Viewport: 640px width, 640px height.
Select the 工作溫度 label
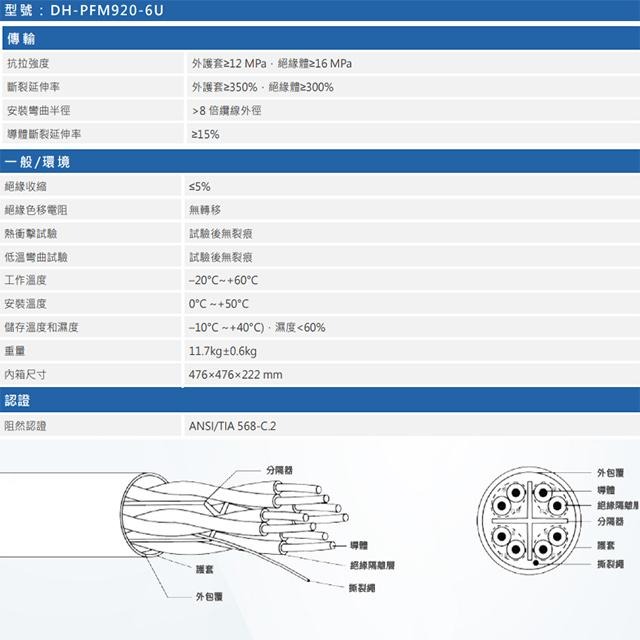pyautogui.click(x=25, y=280)
